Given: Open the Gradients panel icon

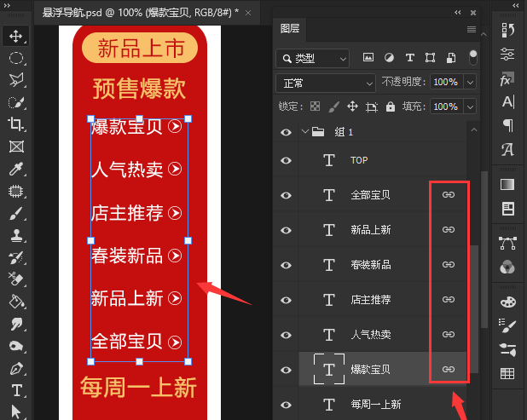Looking at the screenshot, I should tap(507, 185).
